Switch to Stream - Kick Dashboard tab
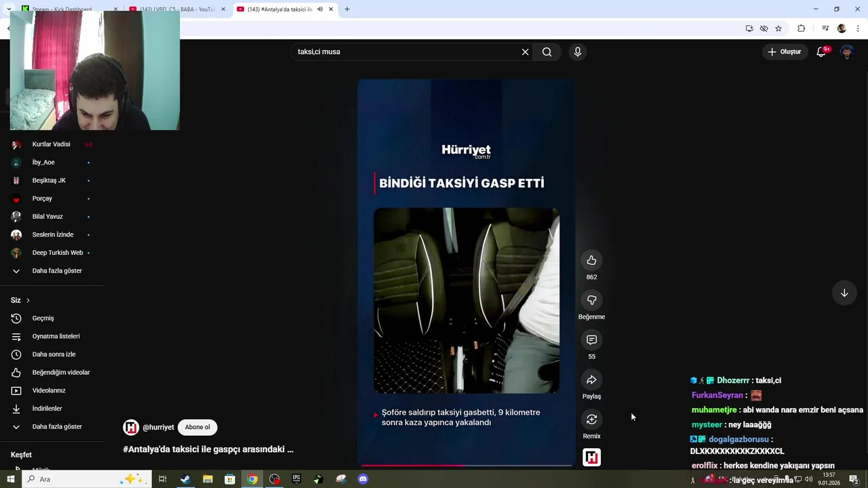 point(68,9)
